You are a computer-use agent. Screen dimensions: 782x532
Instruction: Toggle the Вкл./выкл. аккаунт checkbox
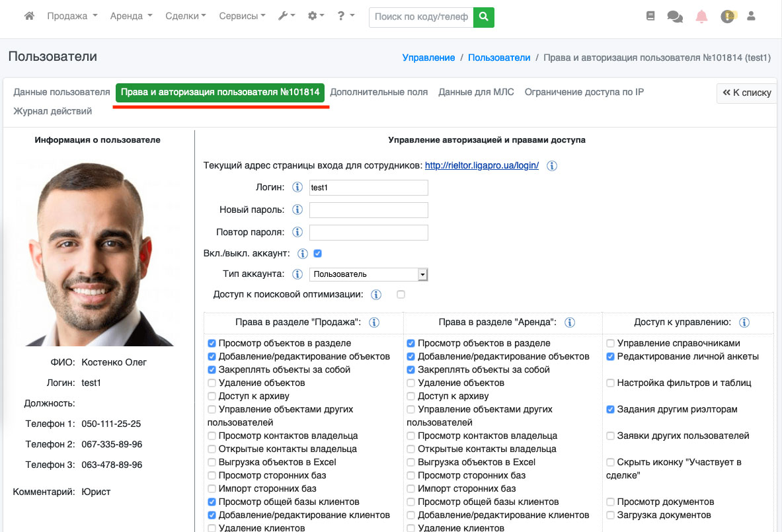coord(318,253)
